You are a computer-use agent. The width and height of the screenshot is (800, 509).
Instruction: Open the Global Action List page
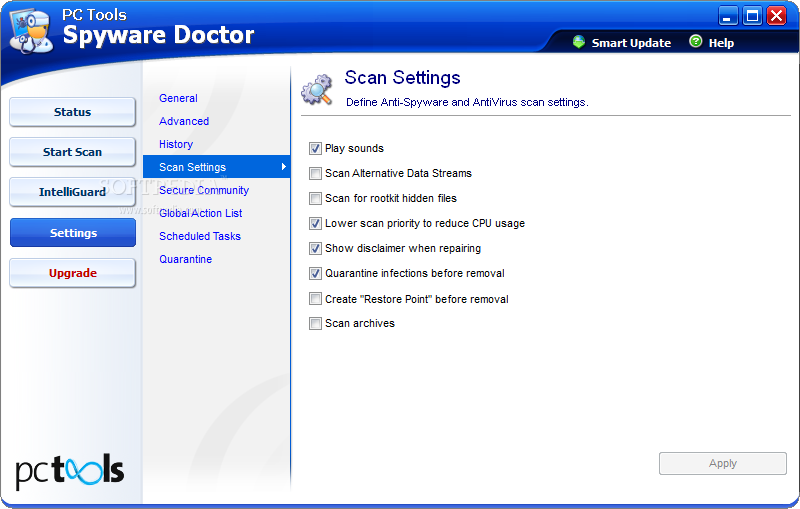tap(201, 213)
